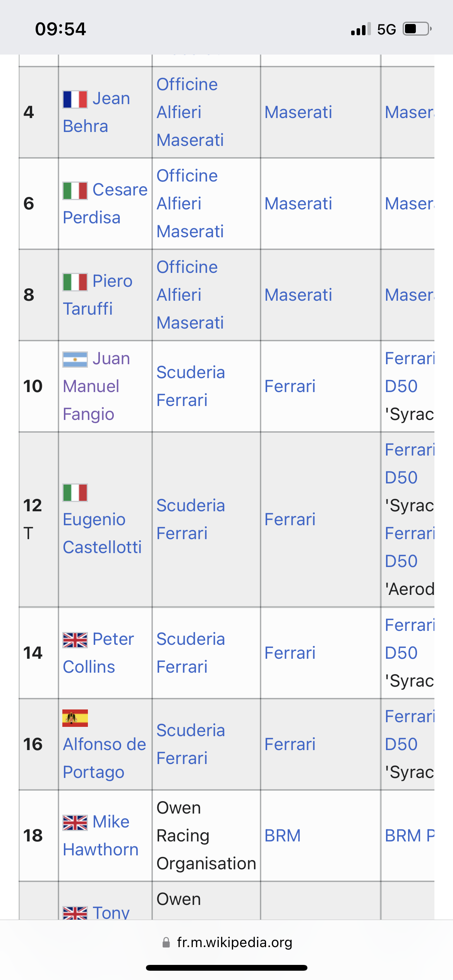The image size is (453, 980).
Task: Tap the British flag beside Peter Collins
Action: point(75,640)
